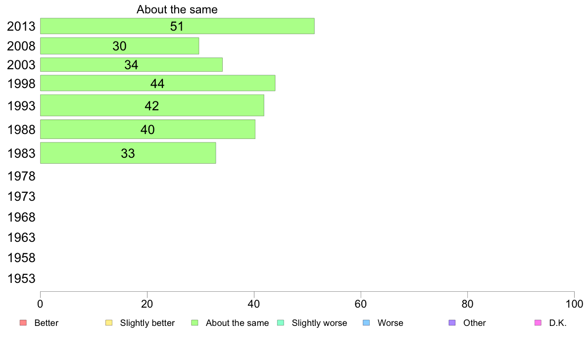Click the 60 tick on x-axis
This screenshot has width=588, height=364.
point(361,304)
